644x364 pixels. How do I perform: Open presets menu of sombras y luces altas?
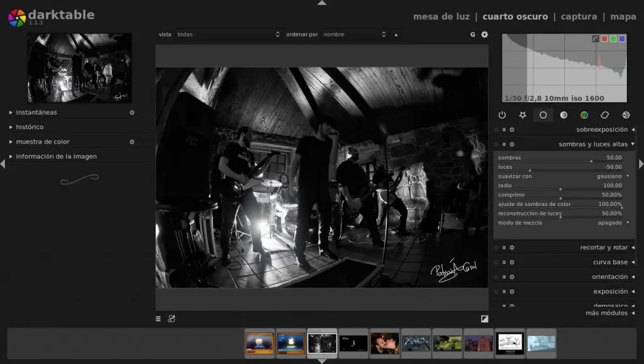coord(504,144)
